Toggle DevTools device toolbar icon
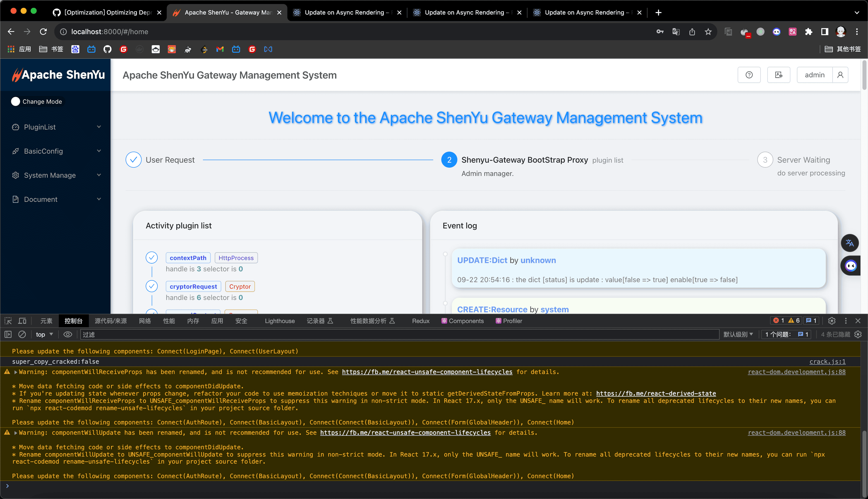Viewport: 868px width, 499px height. [22, 321]
